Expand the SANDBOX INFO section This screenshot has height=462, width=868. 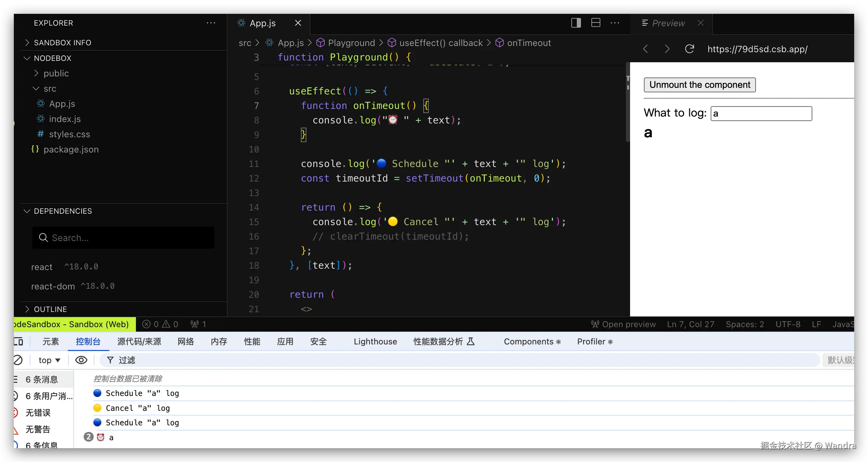click(x=62, y=43)
